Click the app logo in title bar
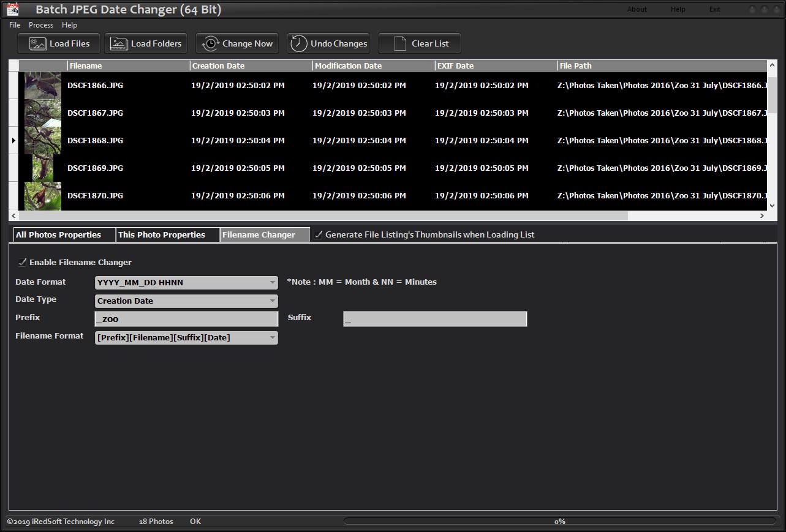 tap(13, 9)
